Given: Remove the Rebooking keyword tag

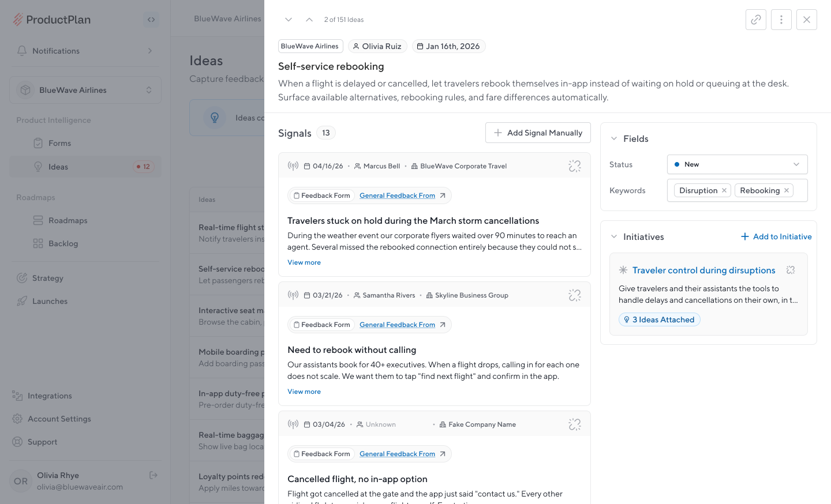Looking at the screenshot, I should [x=787, y=190].
